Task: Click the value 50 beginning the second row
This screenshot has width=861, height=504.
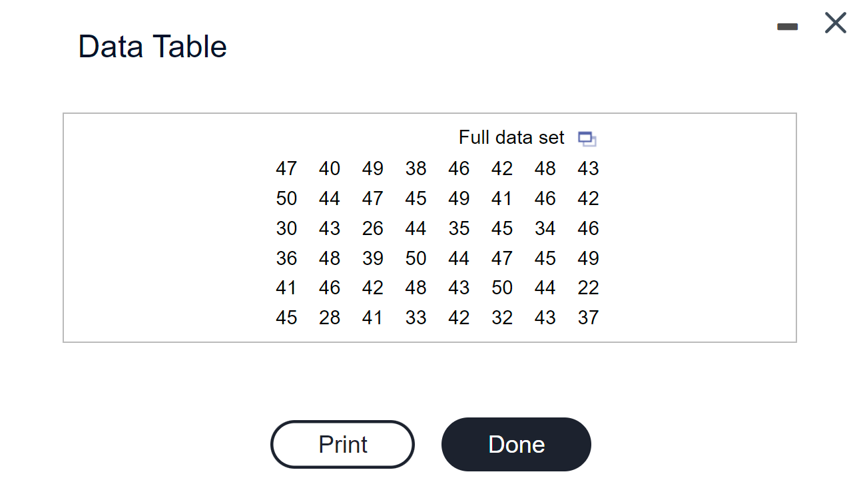Action: point(286,198)
